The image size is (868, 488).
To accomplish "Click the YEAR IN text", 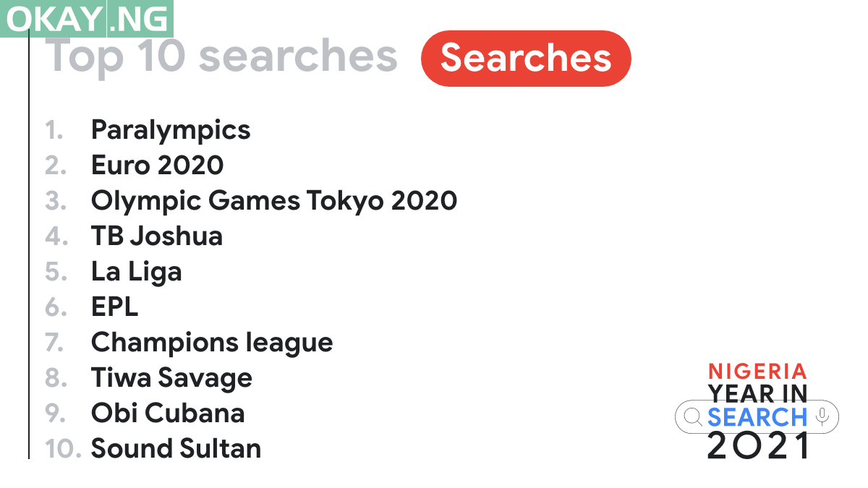I will (757, 393).
